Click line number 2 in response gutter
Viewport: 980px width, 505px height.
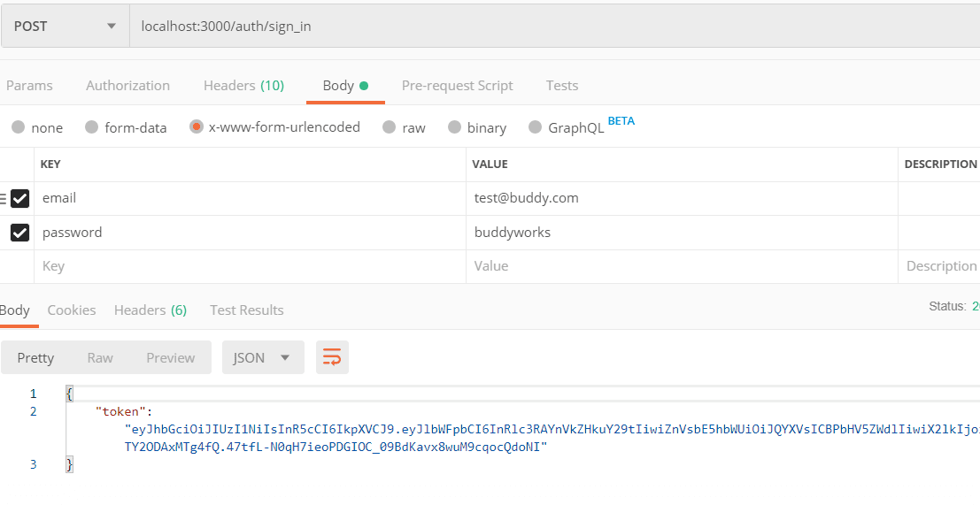(x=33, y=411)
